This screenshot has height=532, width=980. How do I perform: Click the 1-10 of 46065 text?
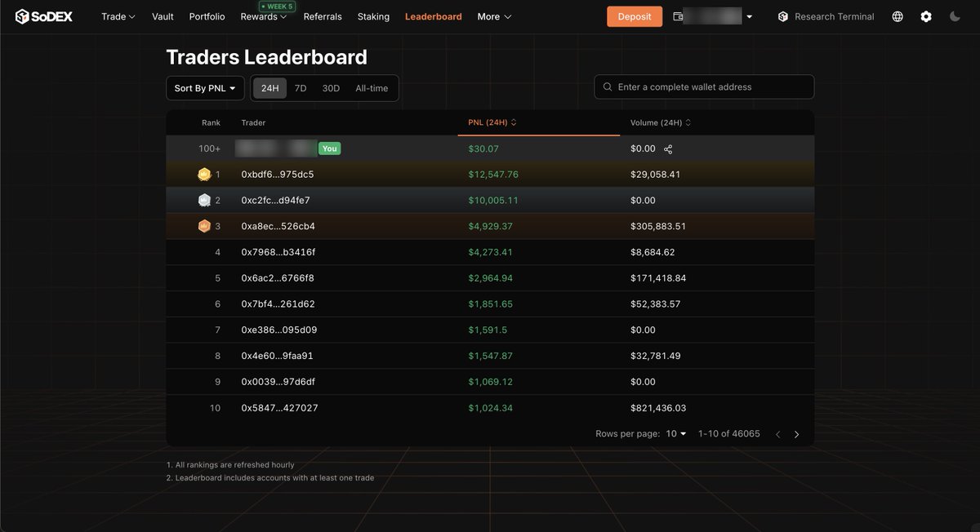729,434
